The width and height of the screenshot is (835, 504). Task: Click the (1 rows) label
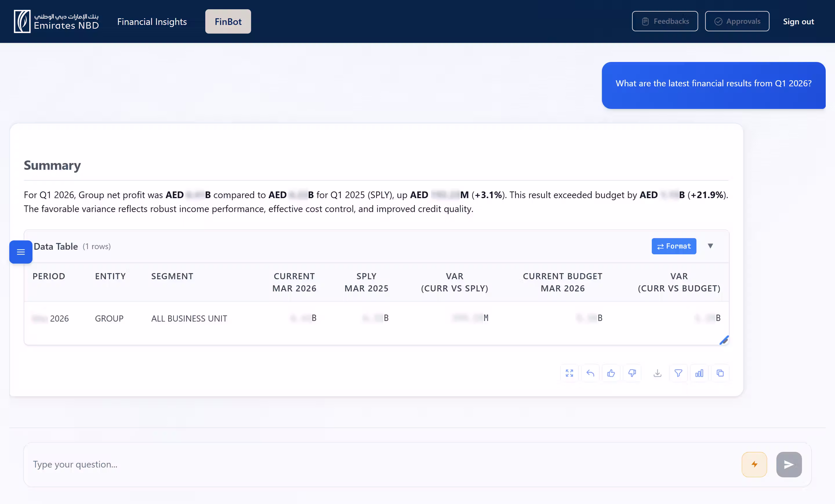97,246
